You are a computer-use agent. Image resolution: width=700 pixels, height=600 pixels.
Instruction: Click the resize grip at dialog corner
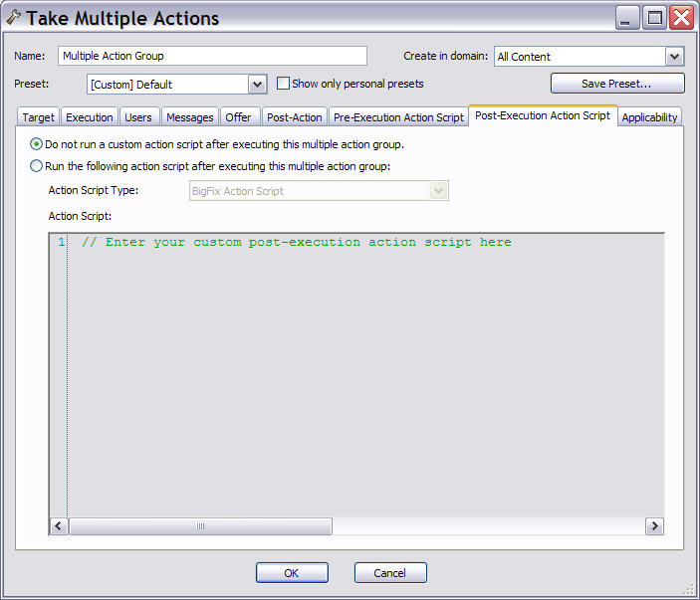[x=689, y=589]
